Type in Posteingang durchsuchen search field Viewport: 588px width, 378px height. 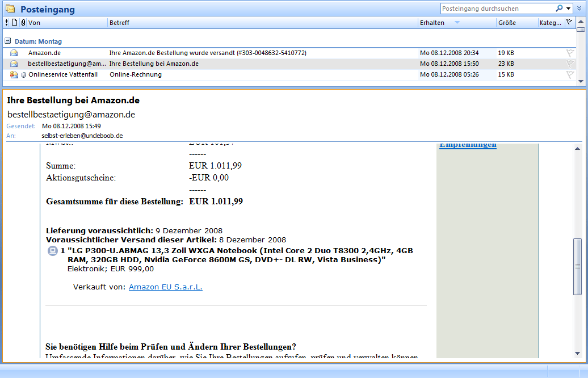[x=498, y=9]
